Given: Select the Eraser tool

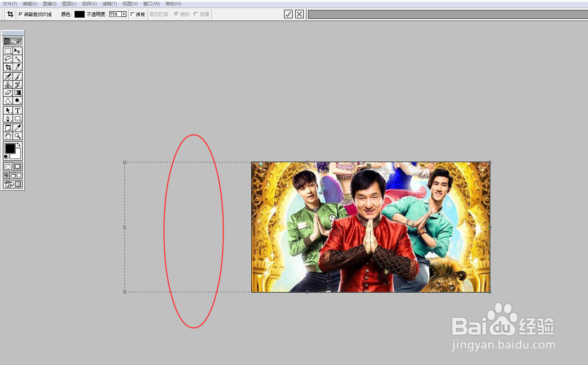Looking at the screenshot, I should tap(8, 93).
